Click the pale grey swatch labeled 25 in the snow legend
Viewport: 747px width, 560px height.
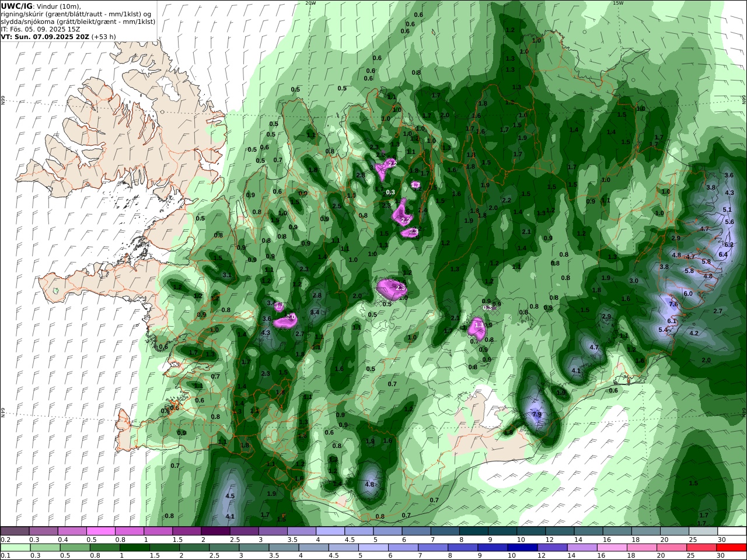[703, 531]
